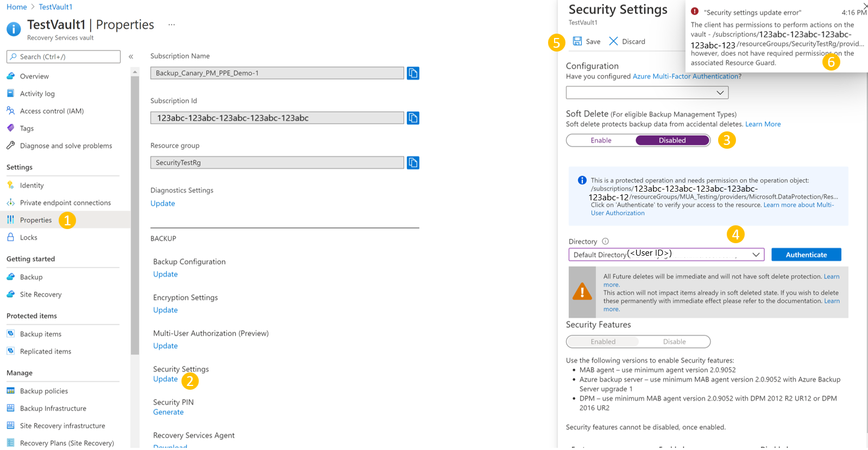This screenshot has height=450, width=868.
Task: Go to Backup policies in sidebar
Action: point(44,391)
